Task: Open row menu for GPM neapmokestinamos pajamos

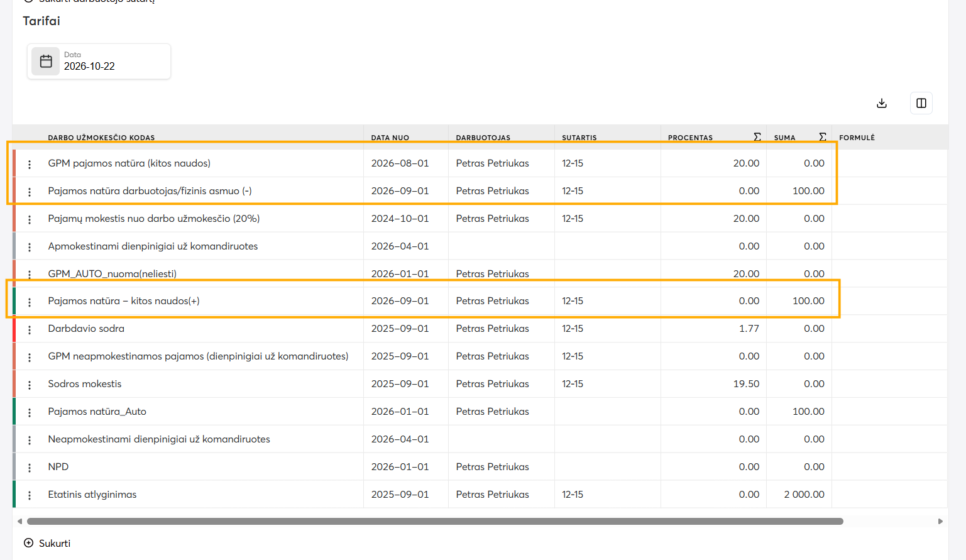Action: point(30,358)
